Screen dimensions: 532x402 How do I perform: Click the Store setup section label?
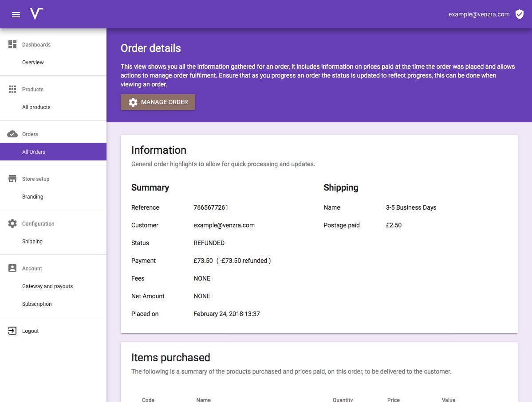[x=35, y=179]
